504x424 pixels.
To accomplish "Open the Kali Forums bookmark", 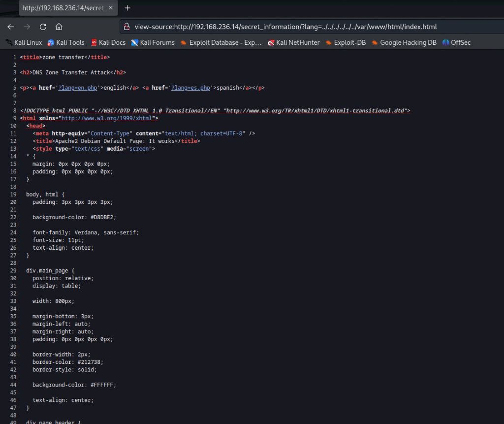I will [153, 42].
